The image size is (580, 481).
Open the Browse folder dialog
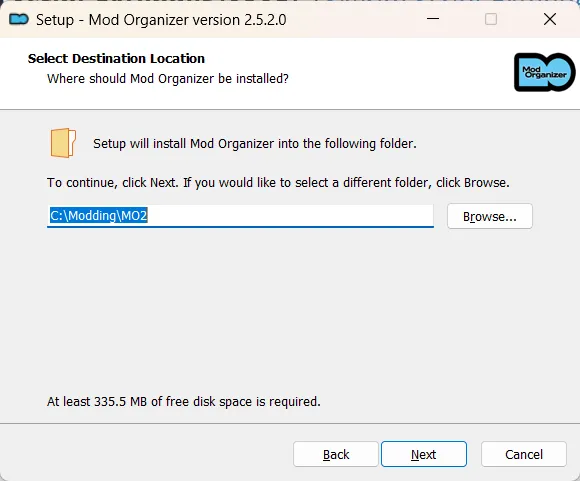[490, 216]
